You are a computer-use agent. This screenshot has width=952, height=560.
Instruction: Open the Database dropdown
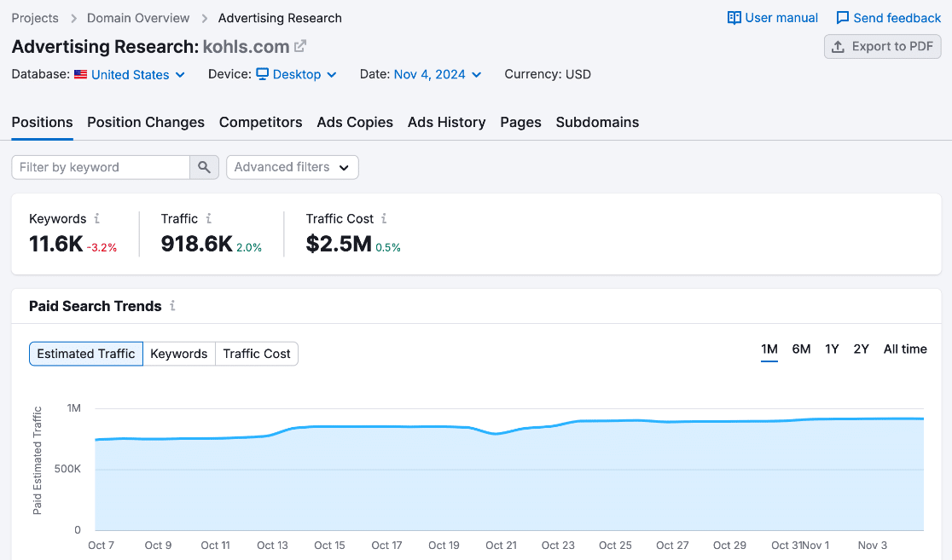[x=132, y=74]
